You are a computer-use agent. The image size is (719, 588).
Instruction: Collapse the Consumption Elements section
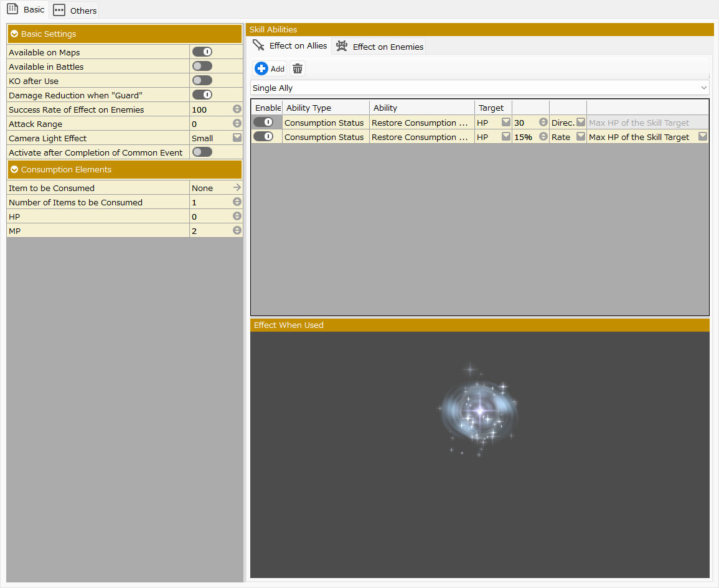14,170
